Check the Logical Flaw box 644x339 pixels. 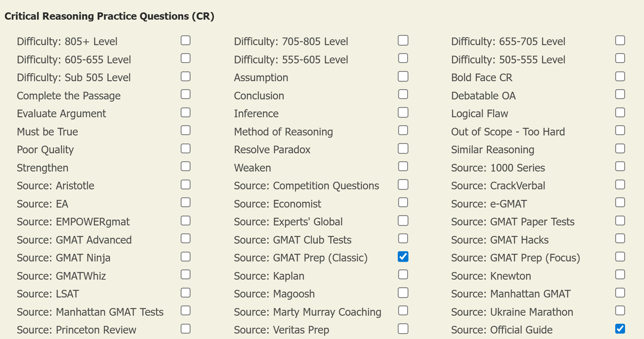pyautogui.click(x=620, y=113)
